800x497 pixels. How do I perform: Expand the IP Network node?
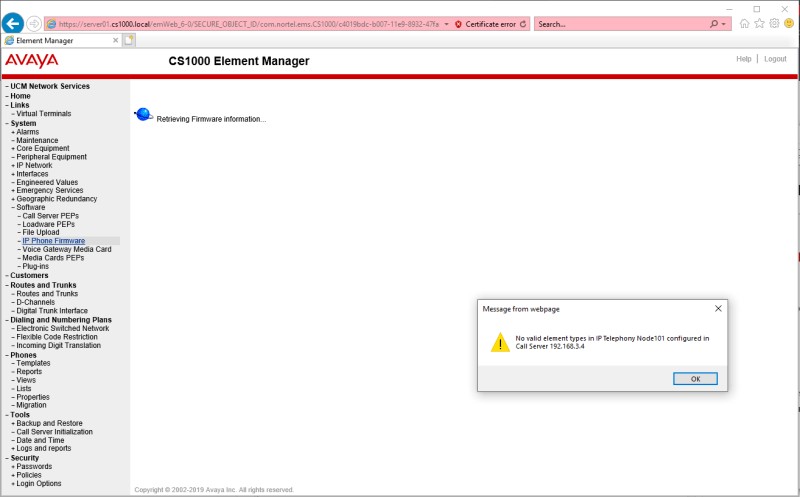click(13, 165)
